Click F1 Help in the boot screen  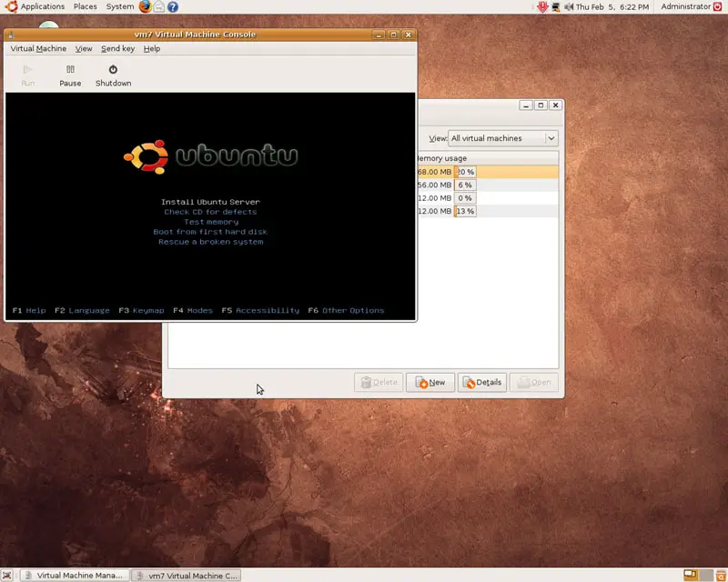(29, 310)
